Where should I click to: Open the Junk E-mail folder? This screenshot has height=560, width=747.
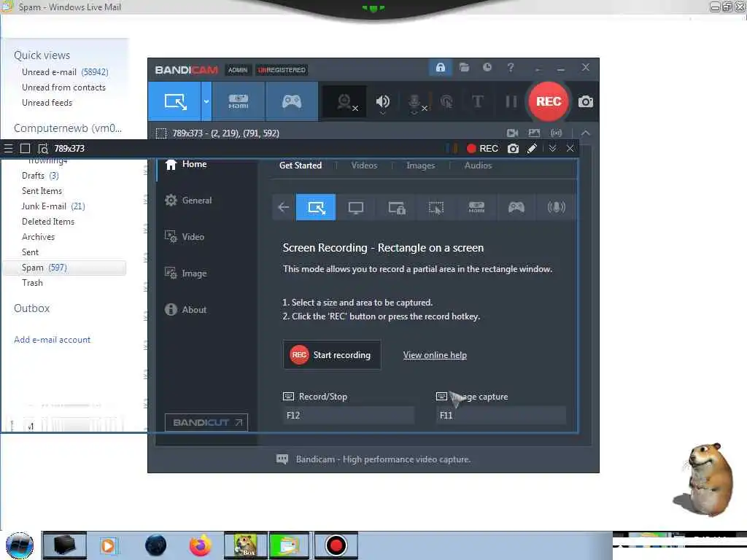pyautogui.click(x=53, y=206)
